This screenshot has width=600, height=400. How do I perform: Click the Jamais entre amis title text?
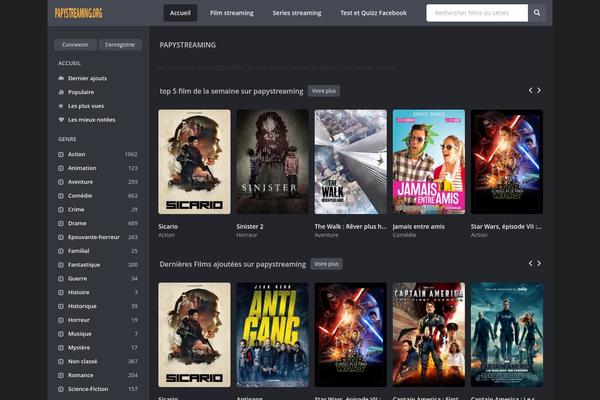419,227
